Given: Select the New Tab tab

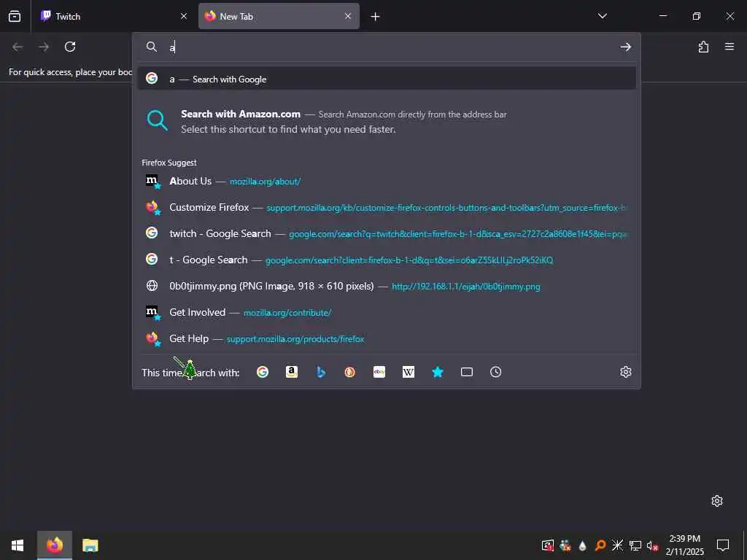Looking at the screenshot, I should 279,16.
